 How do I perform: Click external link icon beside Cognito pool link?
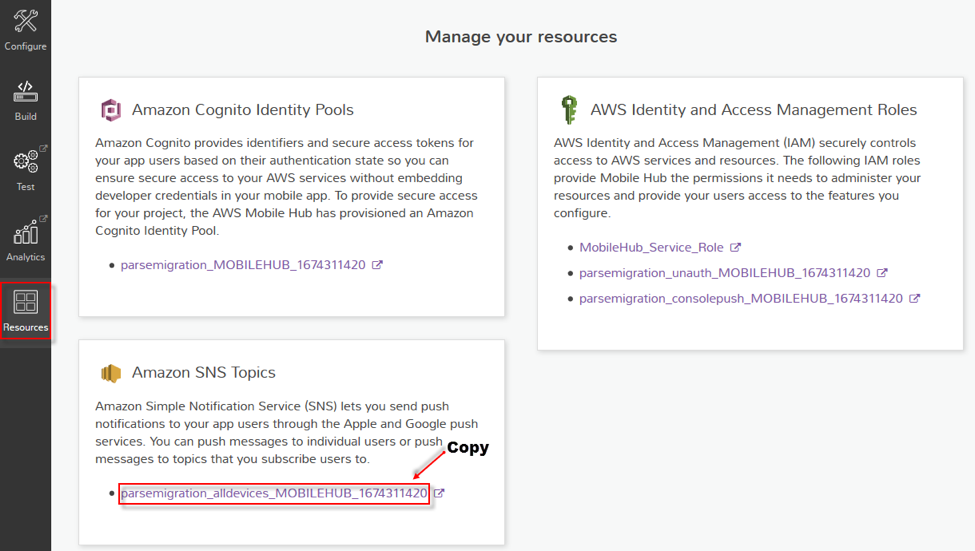377,265
